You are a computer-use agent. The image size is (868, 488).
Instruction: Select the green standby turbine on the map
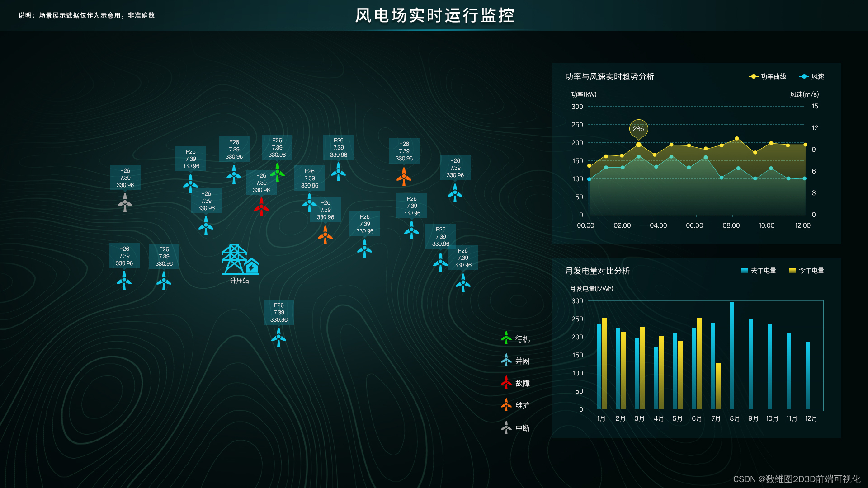[x=277, y=173]
